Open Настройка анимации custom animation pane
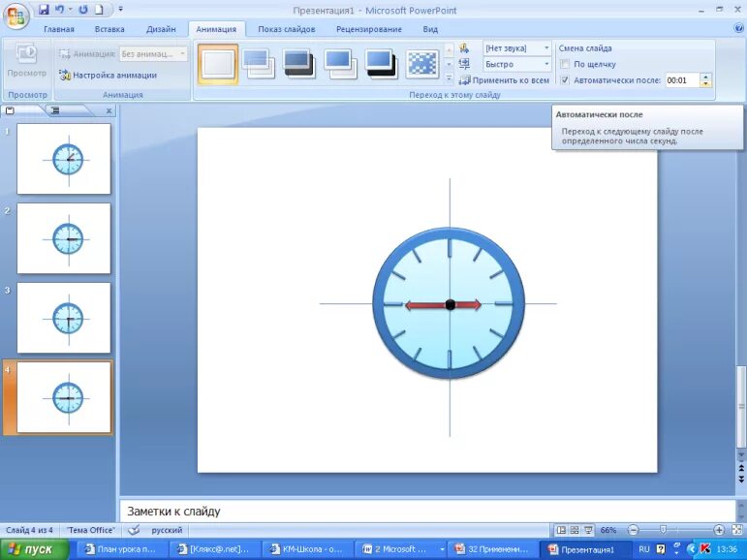Viewport: 747px width, 560px height. click(x=109, y=75)
